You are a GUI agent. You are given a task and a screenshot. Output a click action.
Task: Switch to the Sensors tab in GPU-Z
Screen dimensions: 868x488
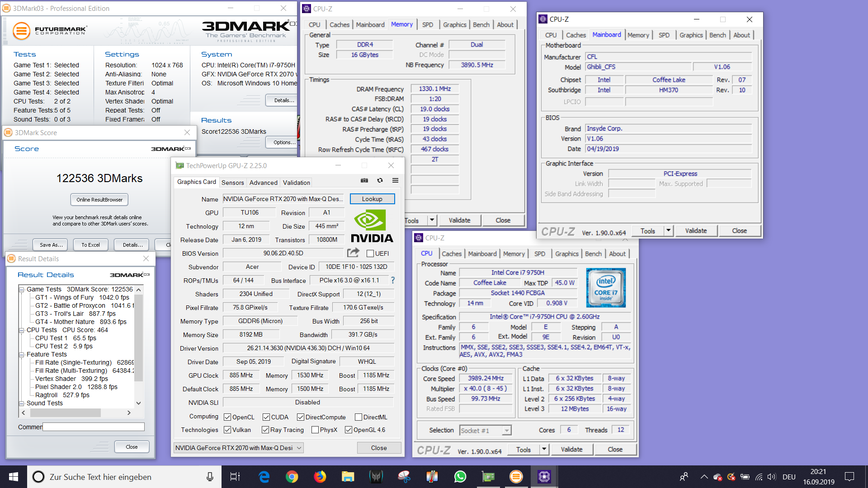point(232,183)
